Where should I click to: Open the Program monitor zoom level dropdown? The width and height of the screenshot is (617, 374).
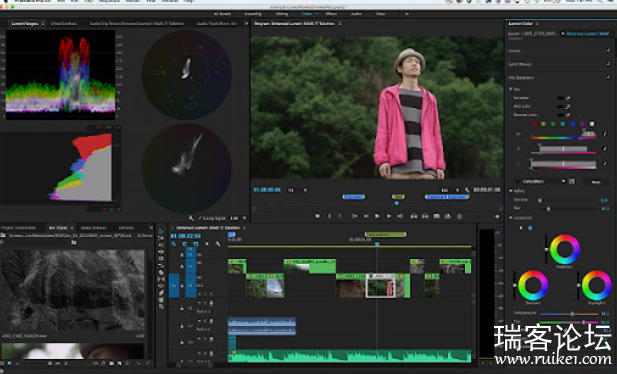297,190
